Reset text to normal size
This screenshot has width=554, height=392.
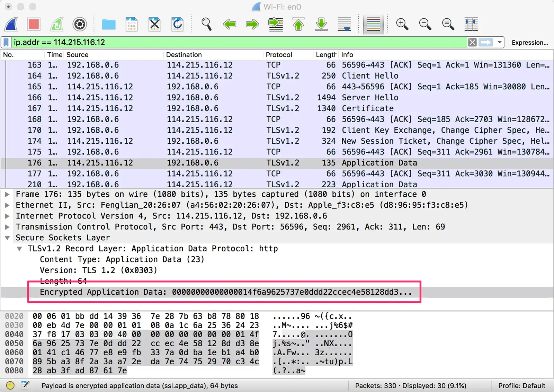pos(448,24)
